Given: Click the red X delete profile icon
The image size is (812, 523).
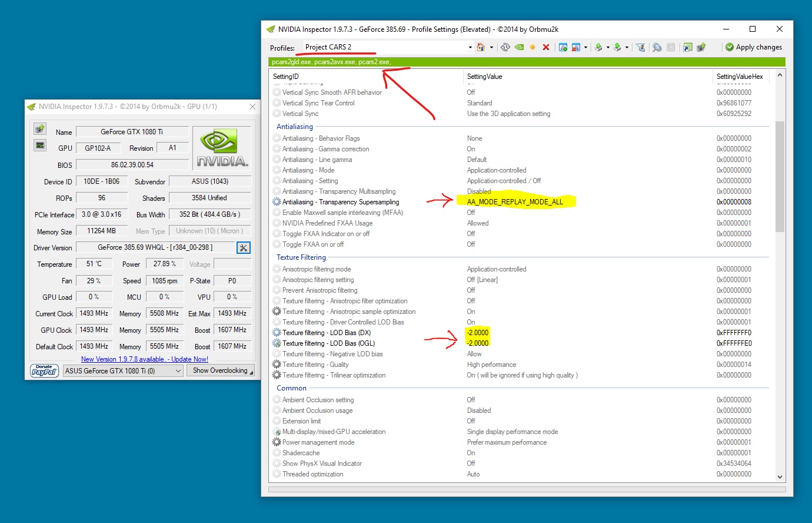Looking at the screenshot, I should coord(546,47).
